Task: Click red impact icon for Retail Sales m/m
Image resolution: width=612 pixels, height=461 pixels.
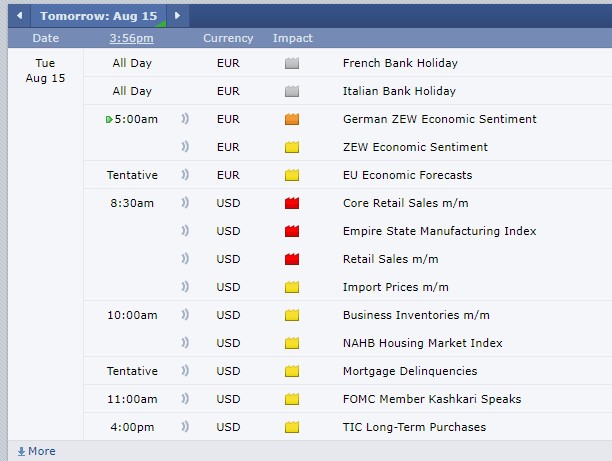Action: (292, 259)
